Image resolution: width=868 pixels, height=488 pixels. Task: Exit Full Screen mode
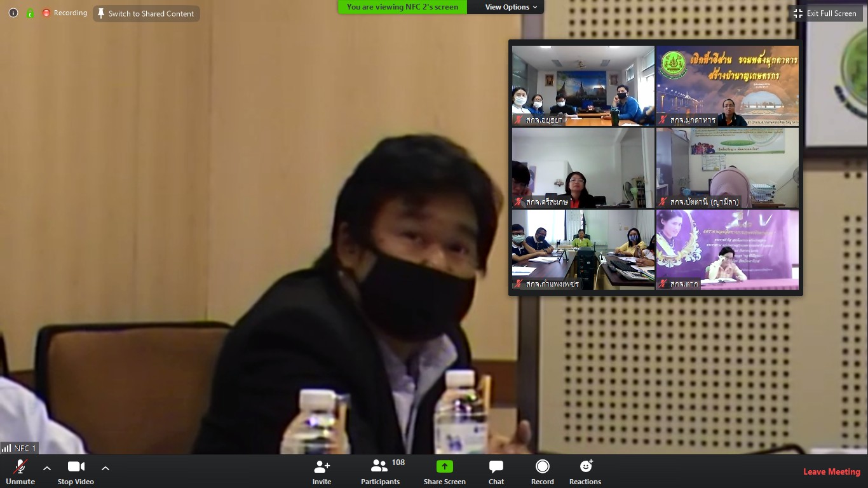825,13
